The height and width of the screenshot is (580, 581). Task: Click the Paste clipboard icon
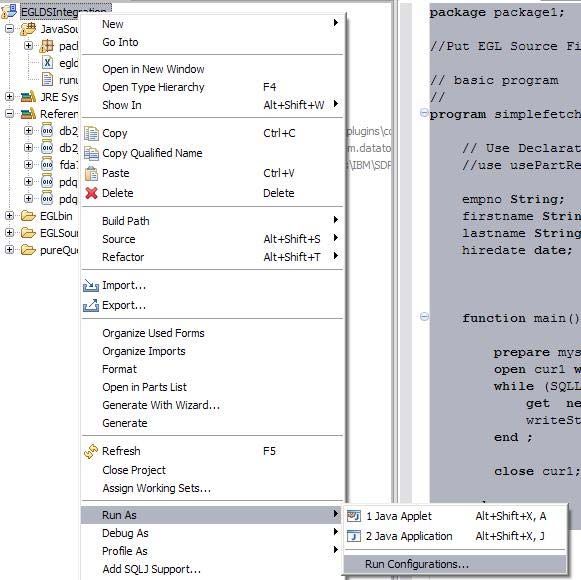91,173
